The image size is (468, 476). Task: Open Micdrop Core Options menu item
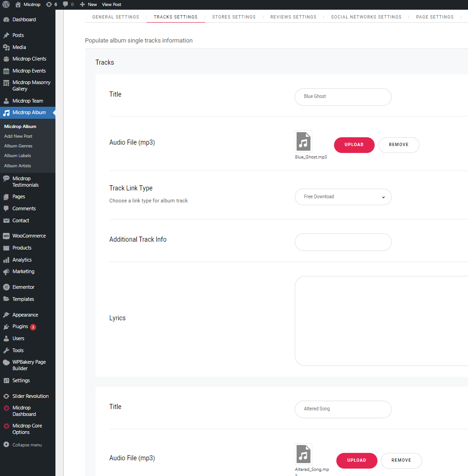(x=28, y=429)
